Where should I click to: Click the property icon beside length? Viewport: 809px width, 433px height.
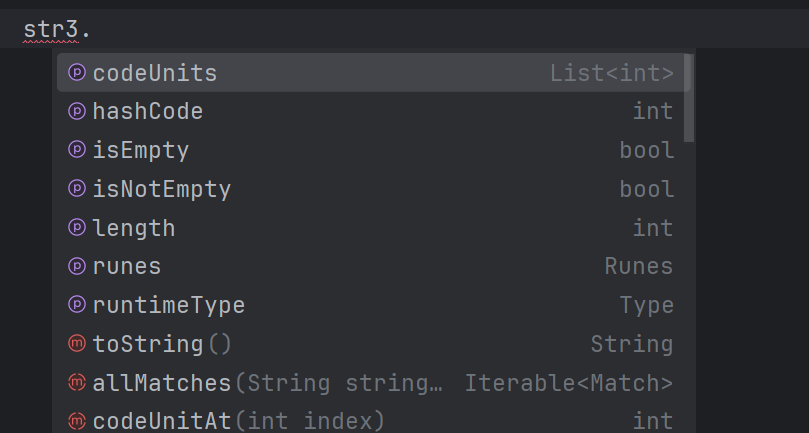tap(77, 227)
